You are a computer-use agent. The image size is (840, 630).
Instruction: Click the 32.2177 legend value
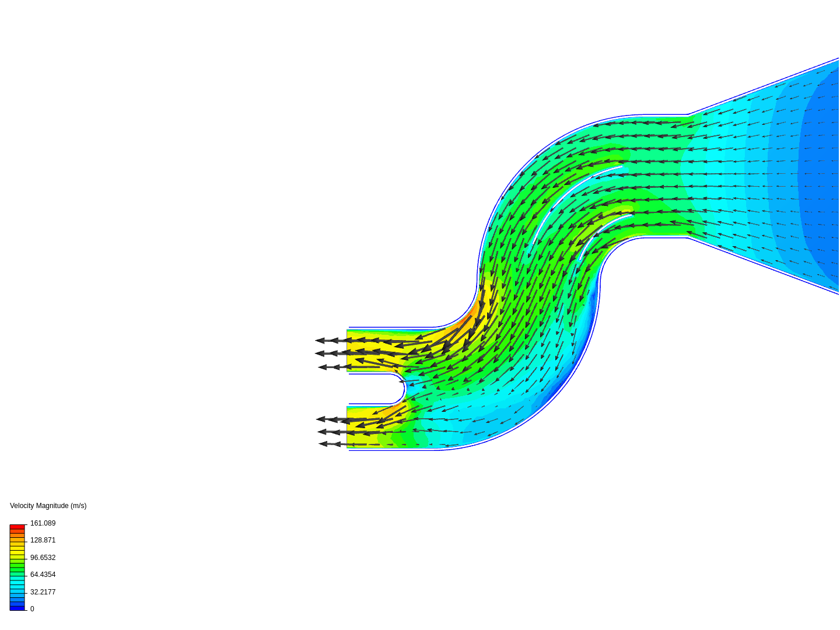click(x=43, y=592)
